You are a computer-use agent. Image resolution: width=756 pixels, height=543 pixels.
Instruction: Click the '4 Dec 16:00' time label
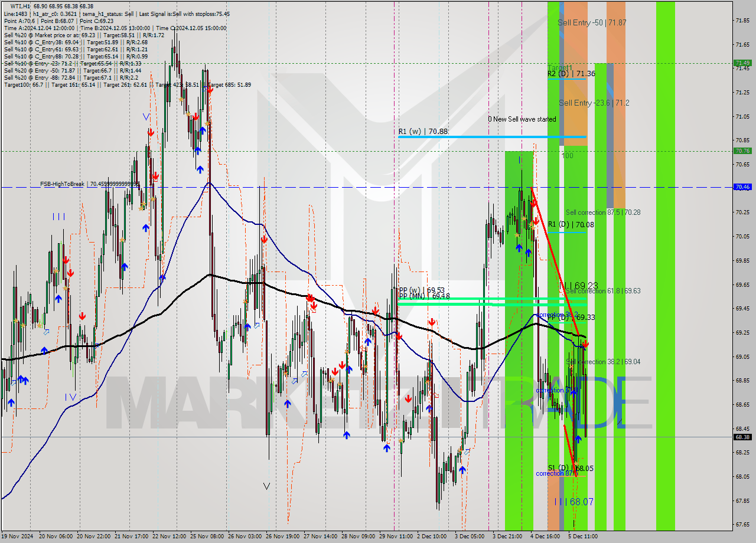click(545, 537)
